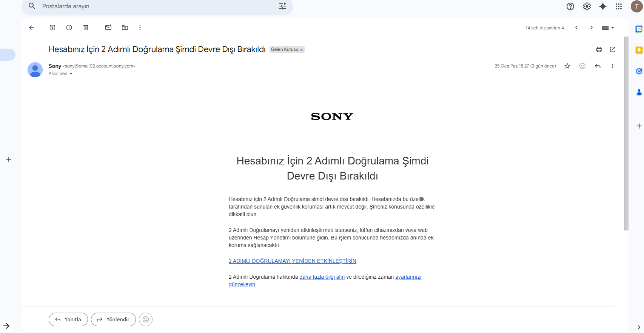Screen dimensions: 644x333
Task: Open the Google apps grid
Action: pos(619,6)
